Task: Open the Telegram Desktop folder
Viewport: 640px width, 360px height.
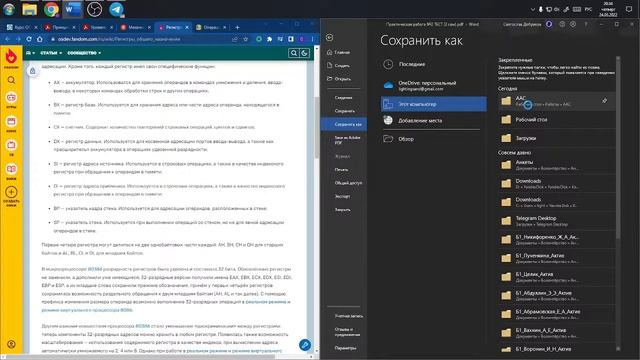Action: coord(556,221)
